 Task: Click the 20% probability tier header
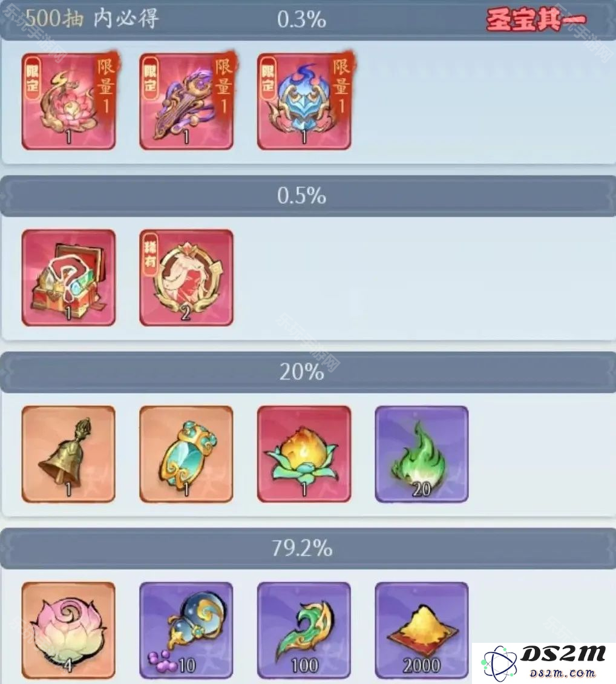point(308,372)
